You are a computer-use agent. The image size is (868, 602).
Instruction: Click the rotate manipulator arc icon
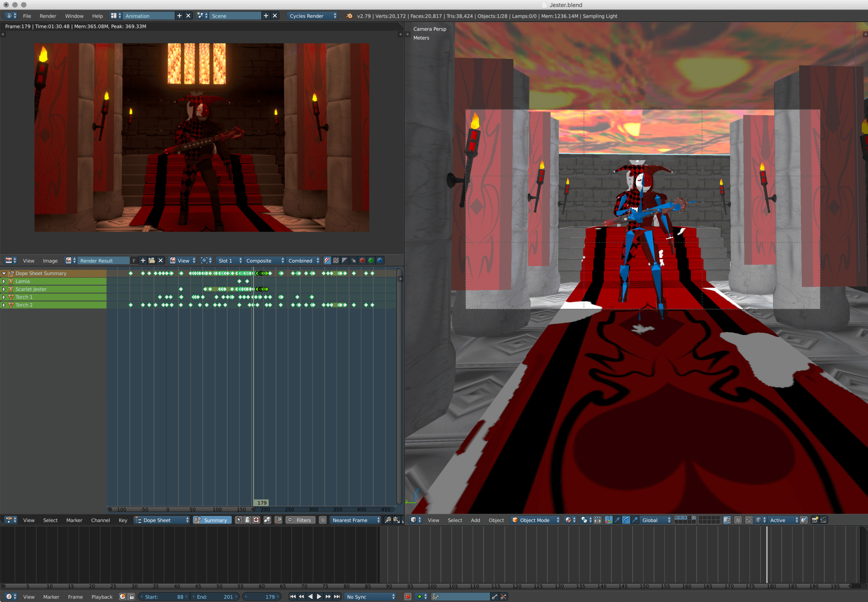(x=626, y=520)
